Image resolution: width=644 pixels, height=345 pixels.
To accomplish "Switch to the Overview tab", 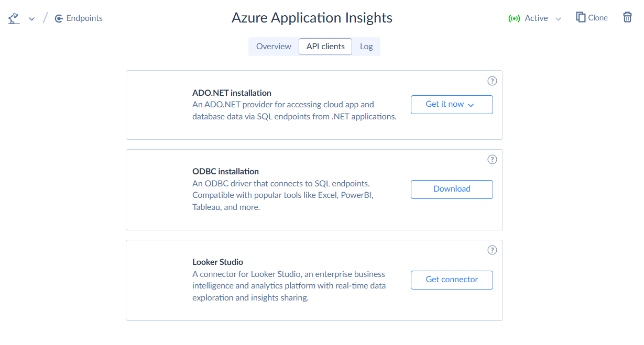I will (x=274, y=46).
